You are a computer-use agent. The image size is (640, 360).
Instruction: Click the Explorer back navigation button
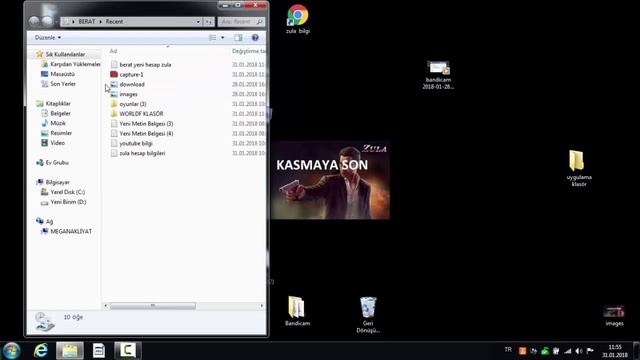(34, 21)
